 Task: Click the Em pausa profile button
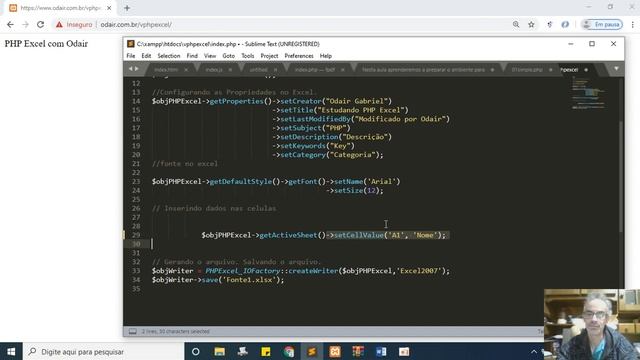click(x=602, y=24)
